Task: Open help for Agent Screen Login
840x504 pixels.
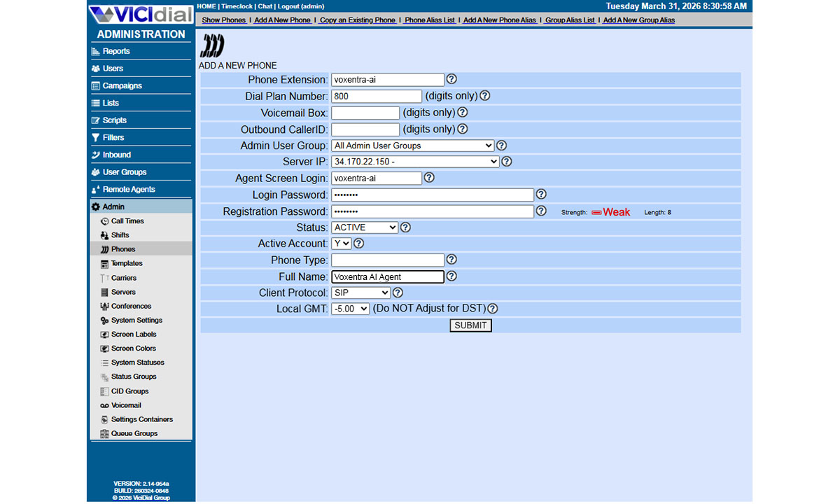Action: 429,178
